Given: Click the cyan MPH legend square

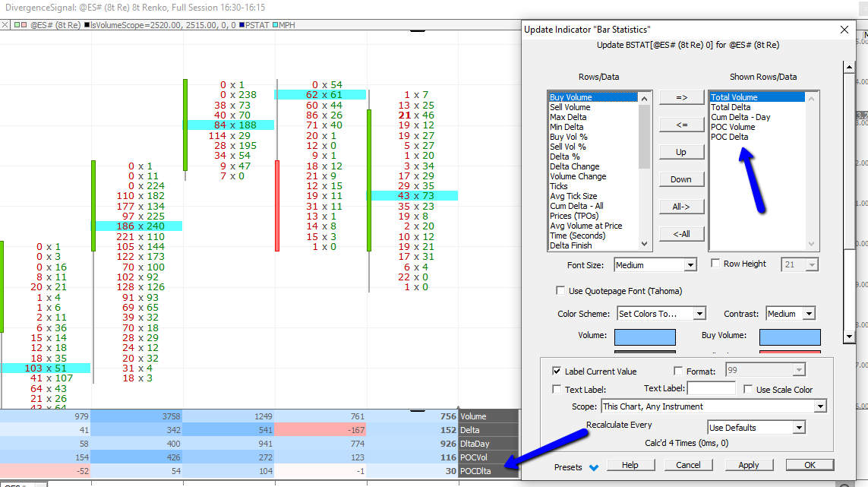Looking at the screenshot, I should [x=276, y=25].
